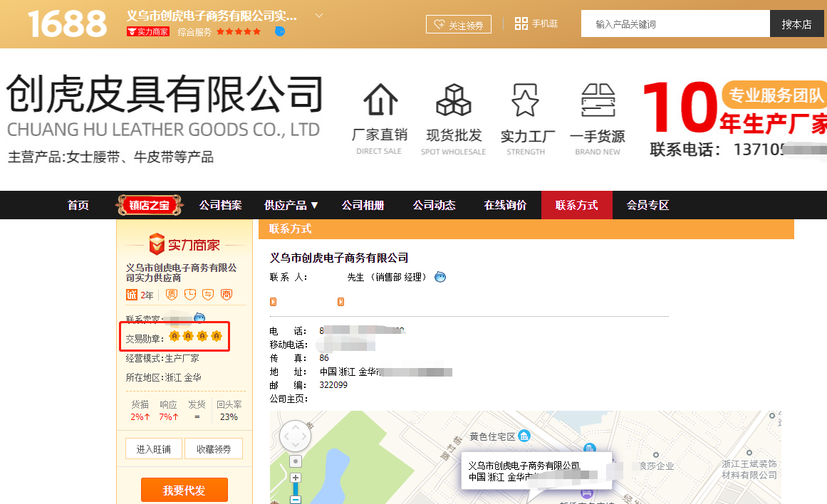Click the 货描 2% rating
The image size is (827, 504).
[x=140, y=410]
